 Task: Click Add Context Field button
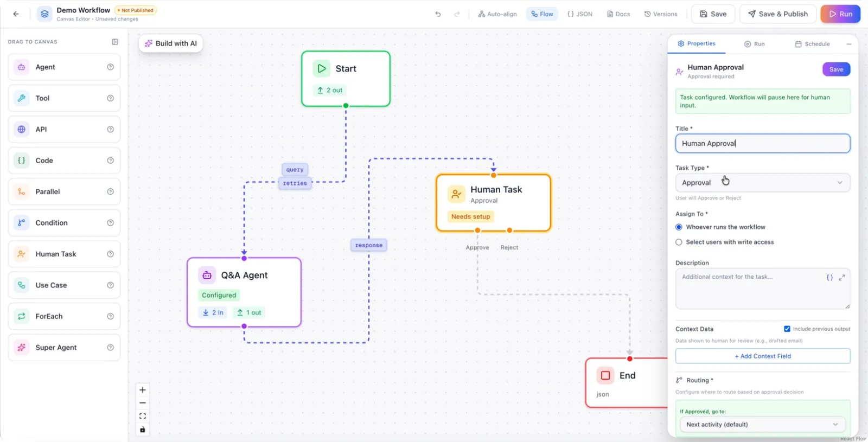[762, 356]
